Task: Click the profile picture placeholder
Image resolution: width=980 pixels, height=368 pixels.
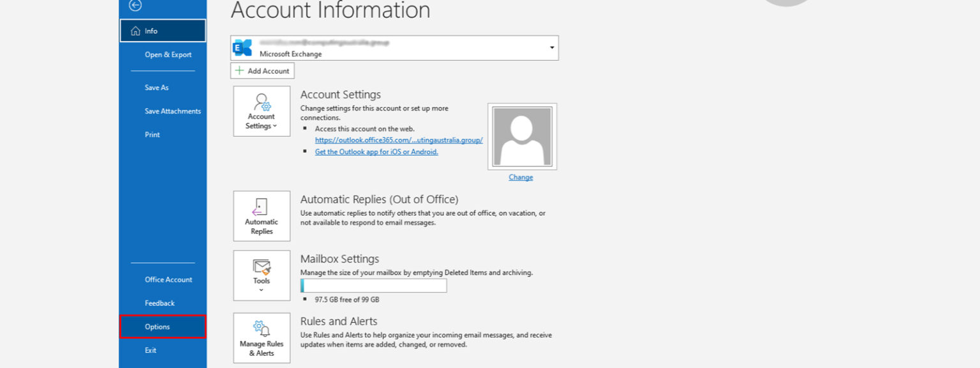Action: pos(522,137)
